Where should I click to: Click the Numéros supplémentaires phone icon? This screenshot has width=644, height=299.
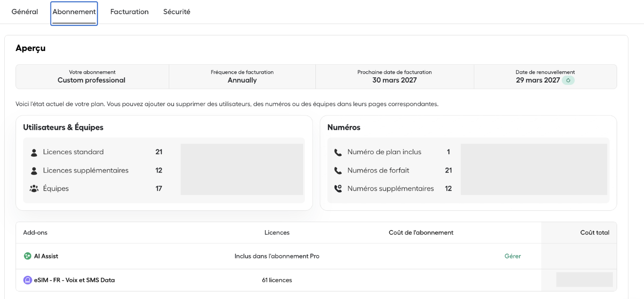(338, 189)
